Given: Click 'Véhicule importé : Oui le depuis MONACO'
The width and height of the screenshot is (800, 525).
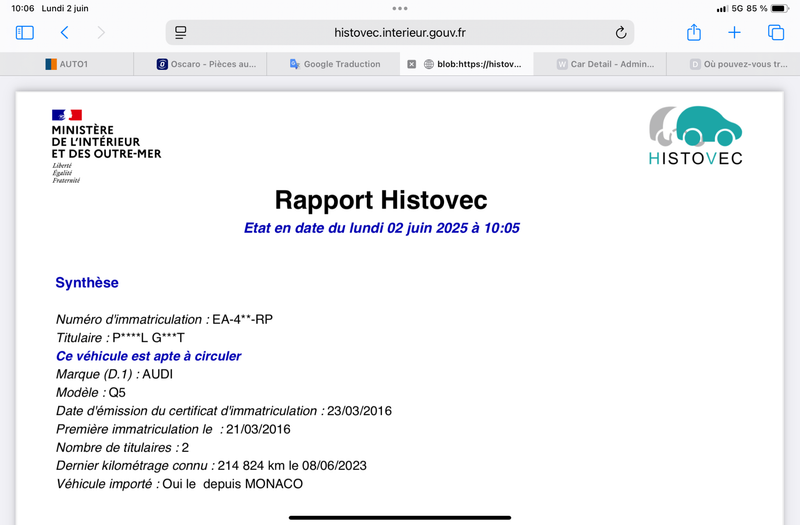Looking at the screenshot, I should click(x=180, y=484).
